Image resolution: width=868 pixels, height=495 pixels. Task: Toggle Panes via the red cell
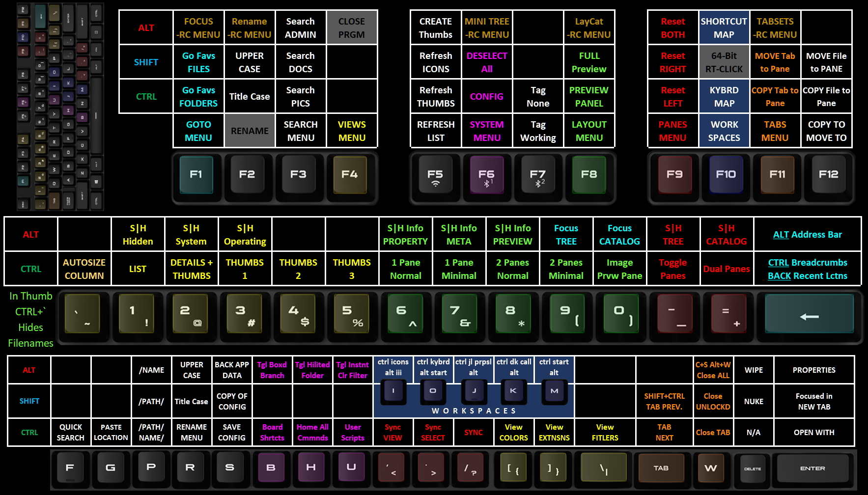(673, 269)
